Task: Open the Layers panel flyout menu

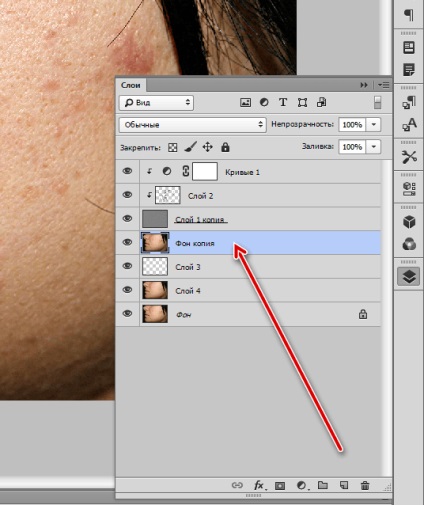Action: coord(384,85)
